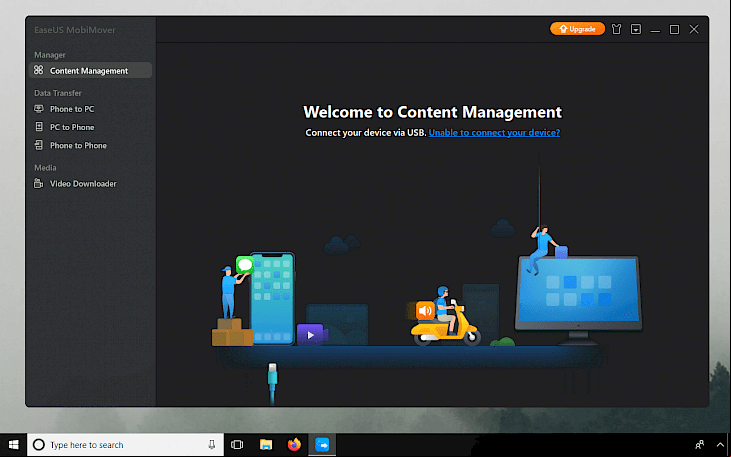
Task: Expand the title bar dropdown menu icon
Action: [x=636, y=29]
